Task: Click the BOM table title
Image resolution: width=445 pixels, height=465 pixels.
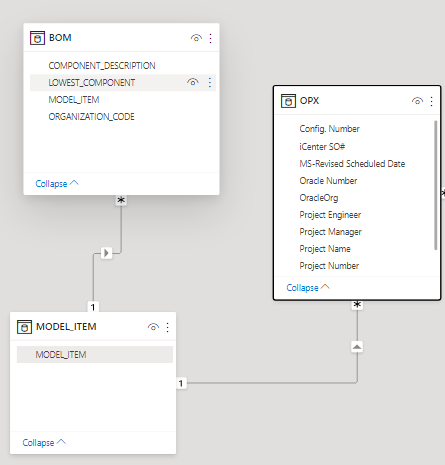Action: tap(60, 38)
